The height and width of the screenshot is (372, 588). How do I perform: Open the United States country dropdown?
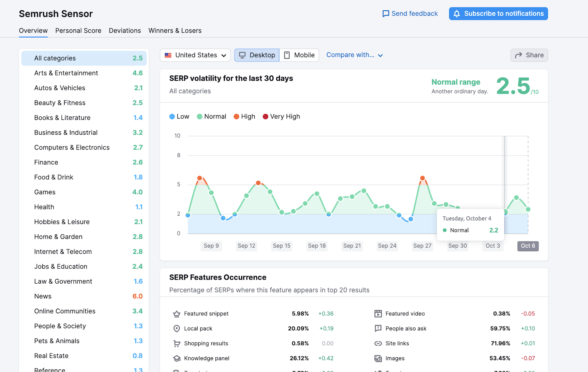195,55
